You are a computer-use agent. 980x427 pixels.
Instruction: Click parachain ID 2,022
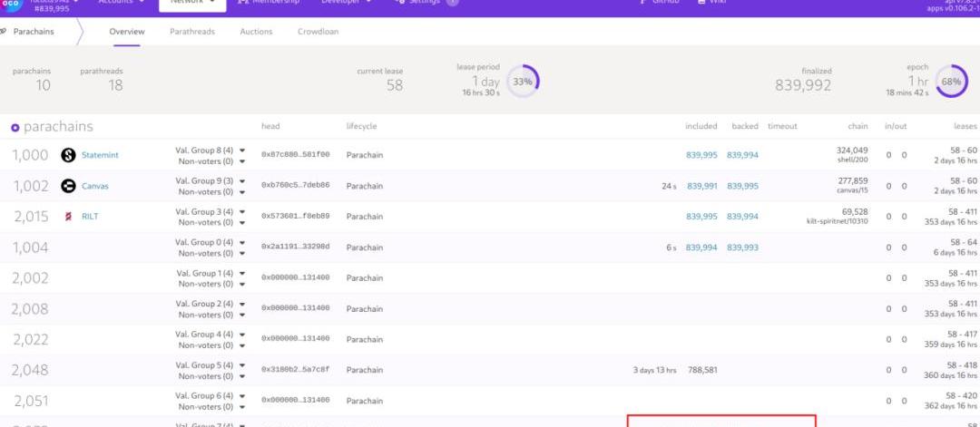(x=31, y=339)
